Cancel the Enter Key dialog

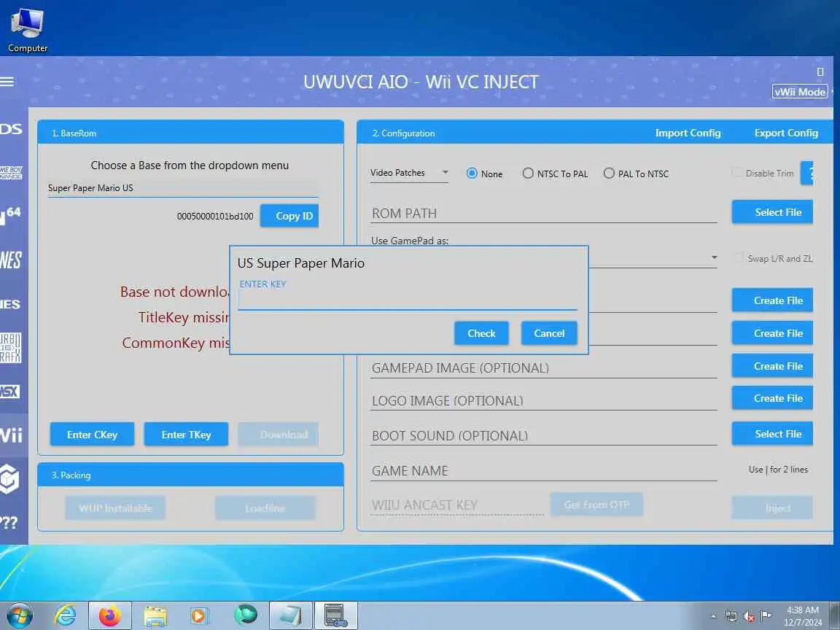click(x=549, y=333)
